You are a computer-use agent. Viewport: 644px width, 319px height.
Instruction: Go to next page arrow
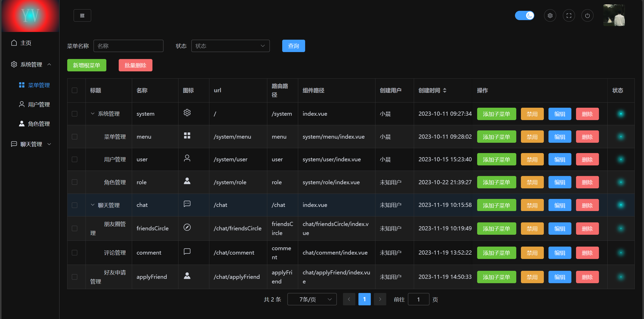pos(380,299)
